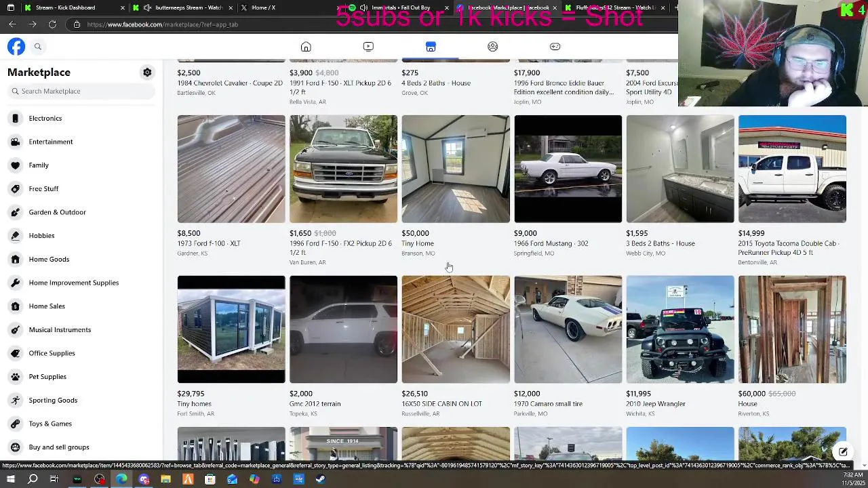The width and height of the screenshot is (868, 488).
Task: Click the Search Marketplace field
Action: (x=82, y=91)
